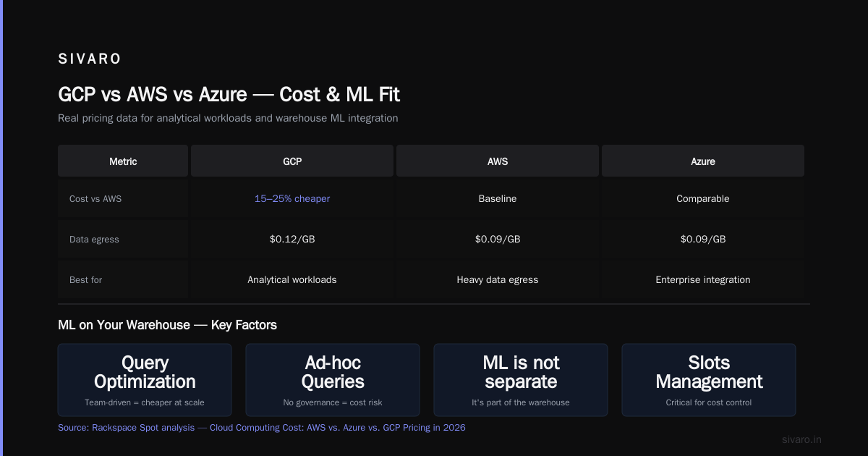
Task: Click the 'Comparable' Azure cell
Action: [x=703, y=199]
